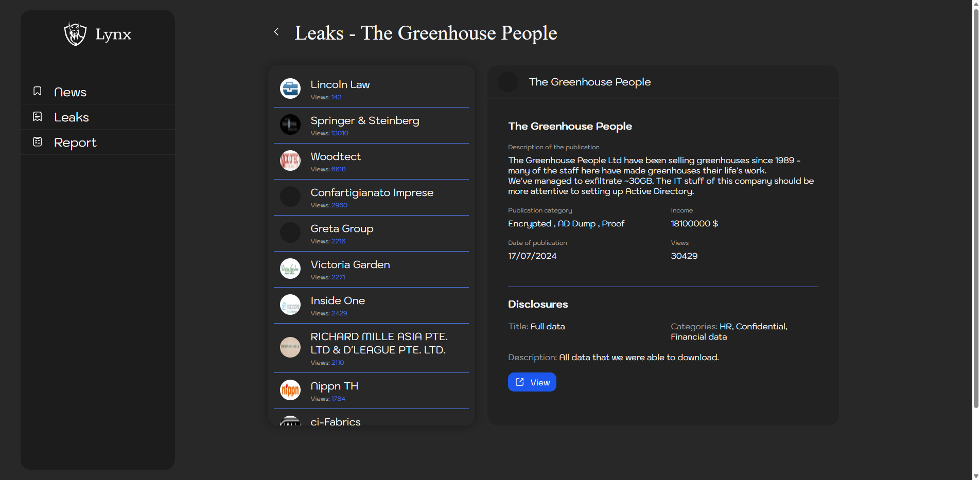Click the page vertical scrollbar
This screenshot has height=480, width=980.
click(x=975, y=206)
